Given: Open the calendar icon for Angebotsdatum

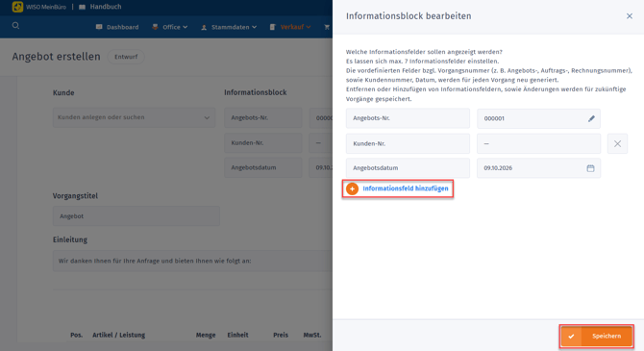Looking at the screenshot, I should coord(590,168).
